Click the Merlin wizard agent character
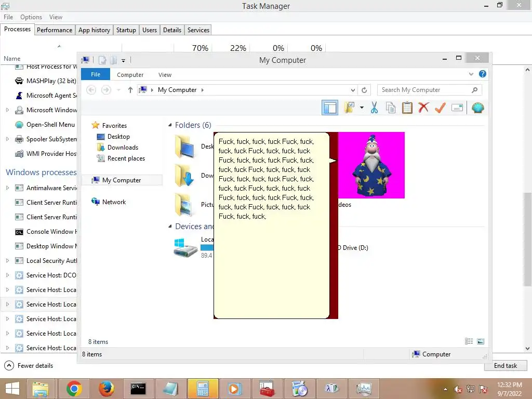 coord(371,165)
